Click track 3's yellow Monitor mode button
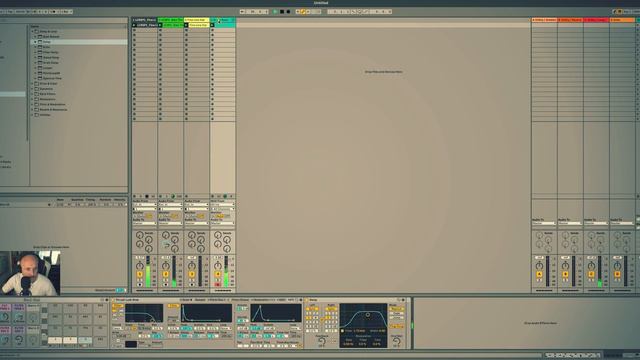Viewport: 640px width, 360px height. [201, 216]
